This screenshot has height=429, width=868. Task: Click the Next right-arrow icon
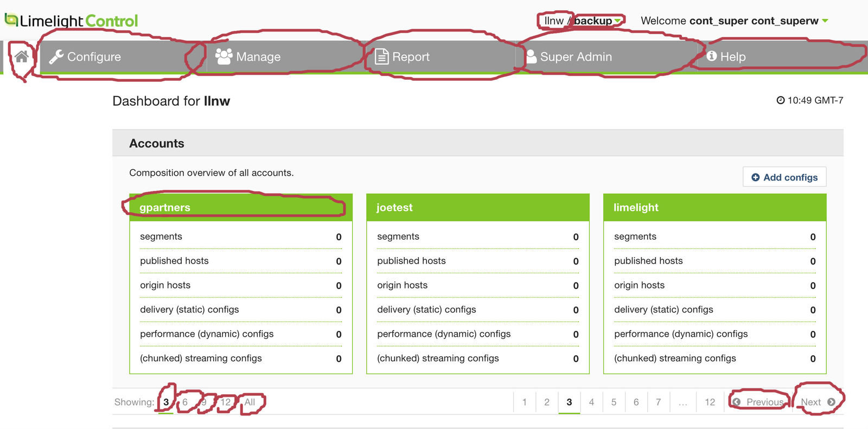831,402
